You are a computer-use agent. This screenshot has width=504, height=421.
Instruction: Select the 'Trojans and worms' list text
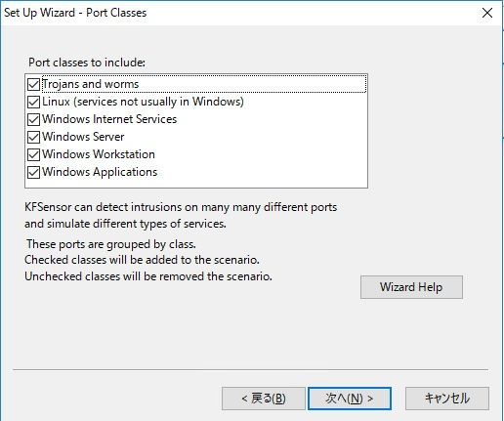pos(91,84)
